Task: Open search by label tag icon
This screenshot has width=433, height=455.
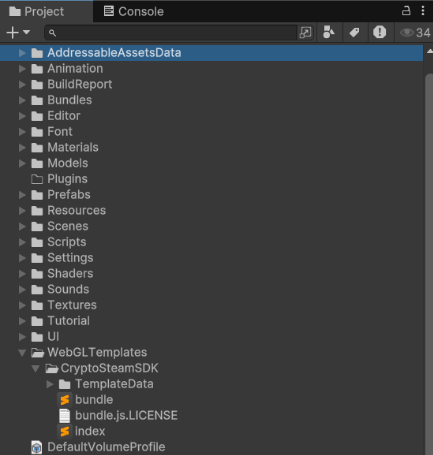Action: coord(354,32)
